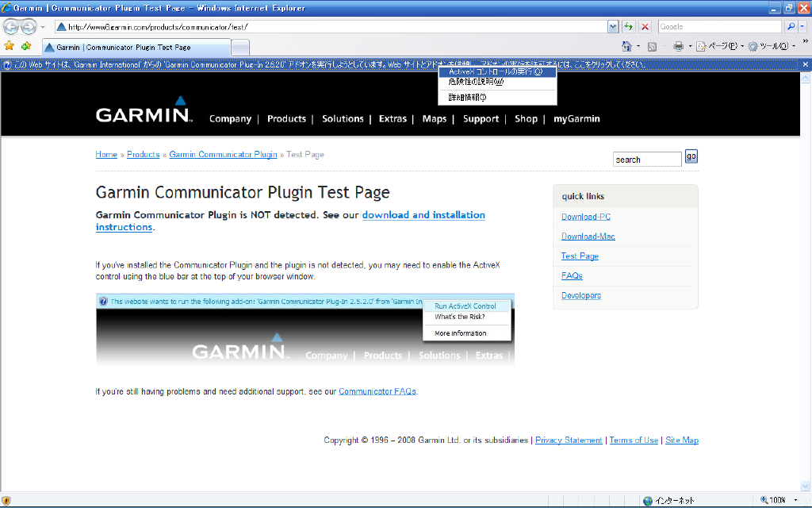Open the Download-PC quick link
Screen dimensions: 812x508
pos(586,217)
